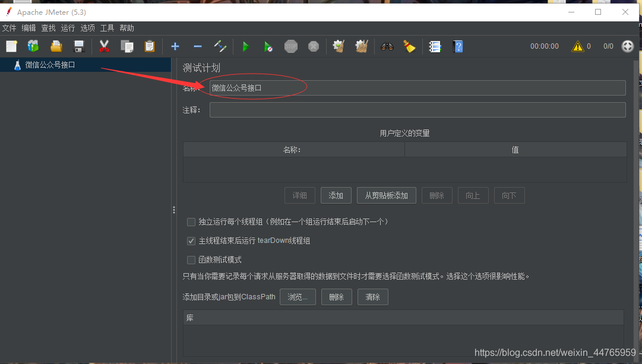
Task: Create a new test plan icon
Action: coord(11,46)
